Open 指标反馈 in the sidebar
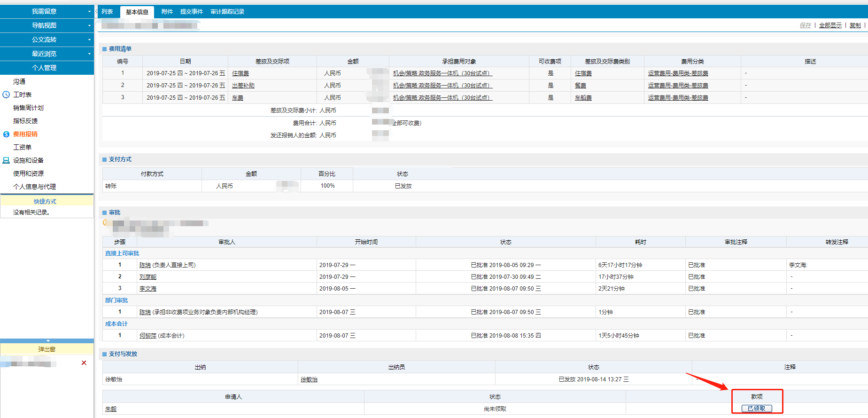The height and width of the screenshot is (418, 868). pos(25,121)
